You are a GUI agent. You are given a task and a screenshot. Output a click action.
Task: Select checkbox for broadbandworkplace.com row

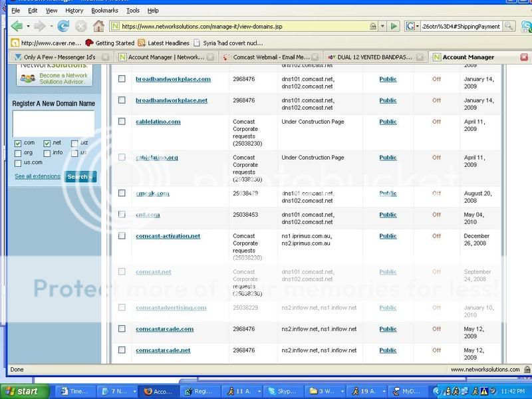point(122,78)
